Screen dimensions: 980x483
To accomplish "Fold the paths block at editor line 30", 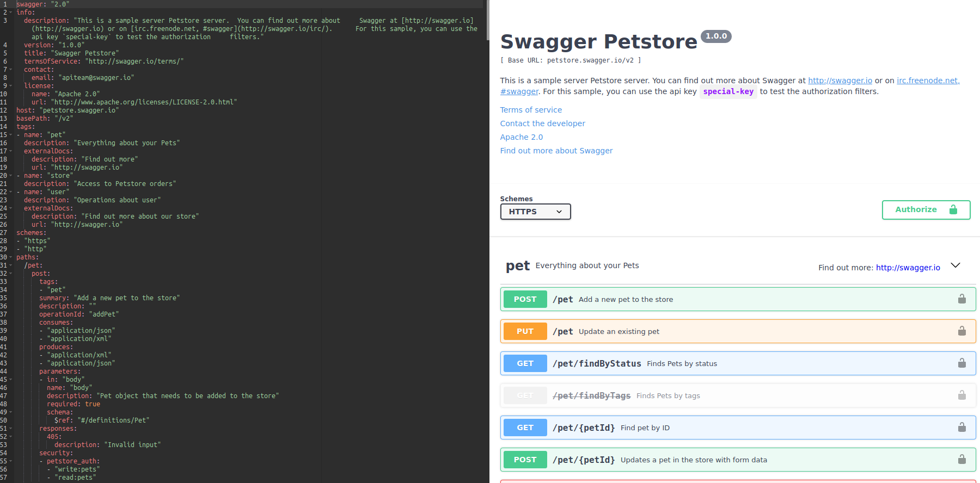I will click(11, 257).
